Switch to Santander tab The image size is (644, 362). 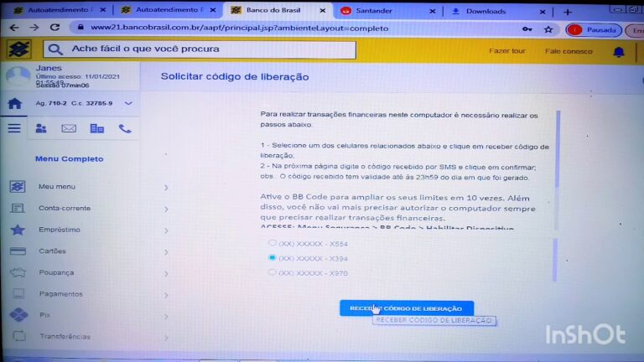(388, 11)
